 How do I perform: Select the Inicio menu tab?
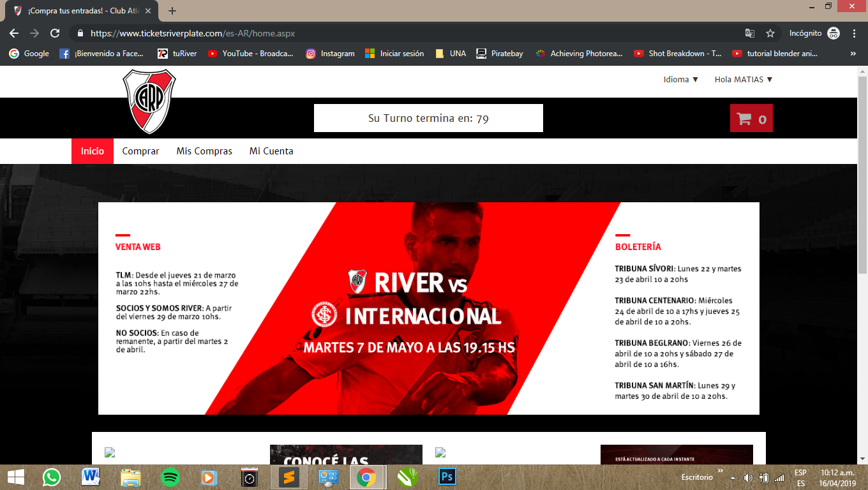pyautogui.click(x=93, y=151)
